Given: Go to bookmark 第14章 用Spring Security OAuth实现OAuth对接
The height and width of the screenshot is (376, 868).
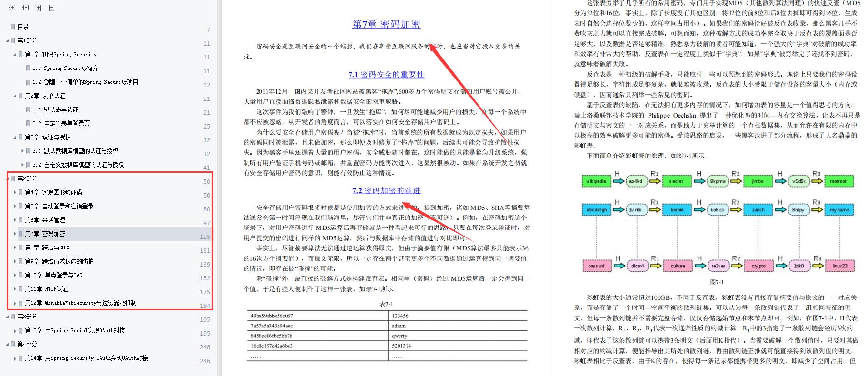Looking at the screenshot, I should point(87,358).
